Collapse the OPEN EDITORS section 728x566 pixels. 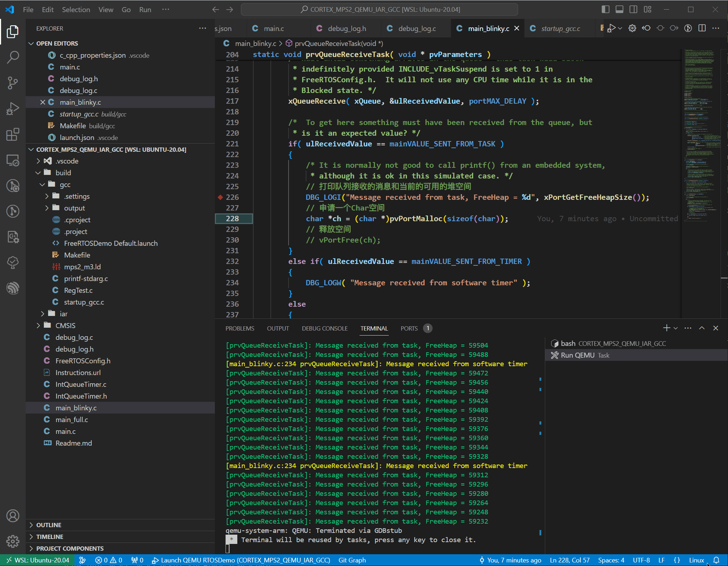(31, 43)
